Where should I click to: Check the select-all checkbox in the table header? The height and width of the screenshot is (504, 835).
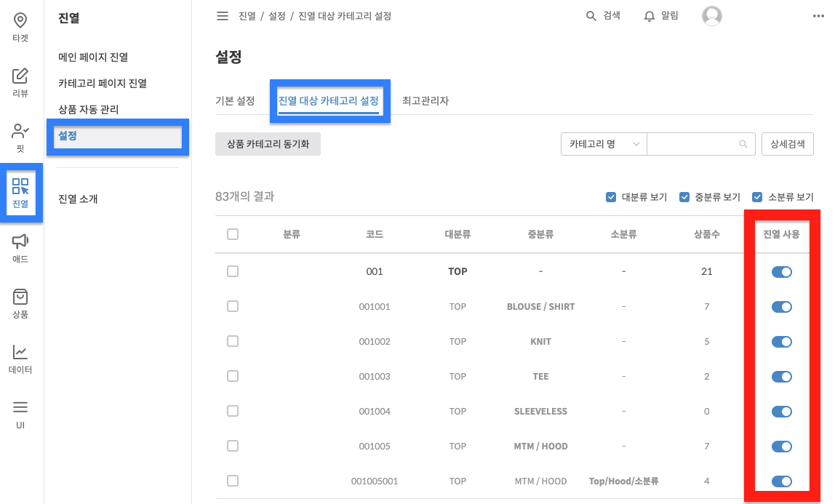233,234
